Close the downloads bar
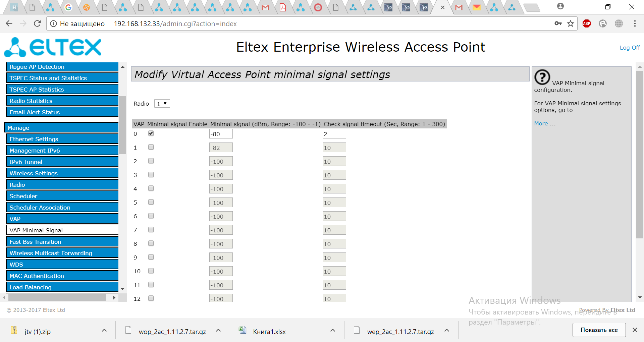The image size is (644, 342). 635,330
